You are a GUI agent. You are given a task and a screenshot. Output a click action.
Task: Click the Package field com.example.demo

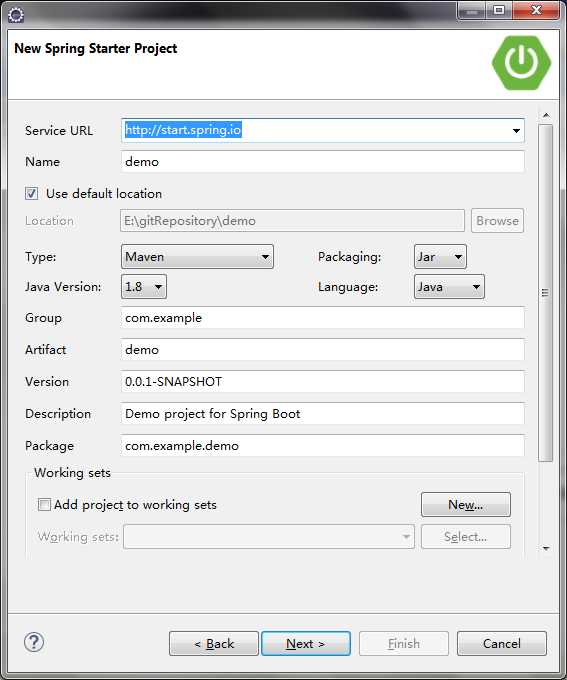pyautogui.click(x=323, y=446)
